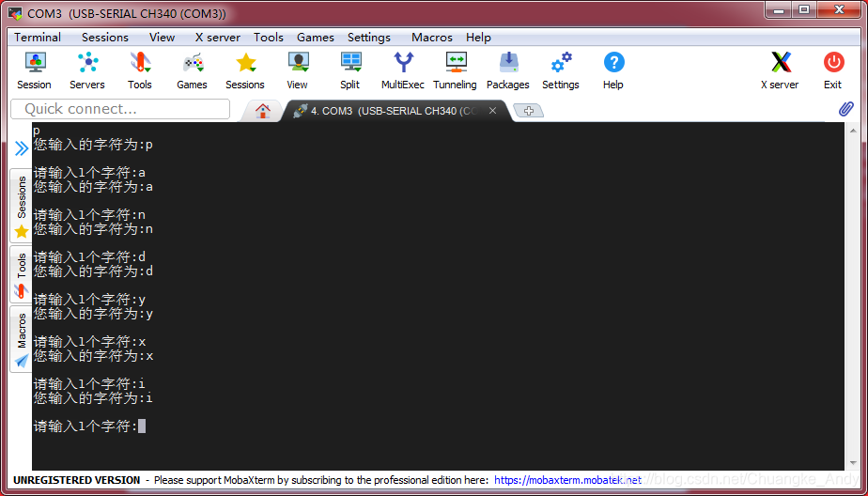Click the line '请输入1个字符:d'
Image resolution: width=868 pixels, height=496 pixels.
coord(89,257)
